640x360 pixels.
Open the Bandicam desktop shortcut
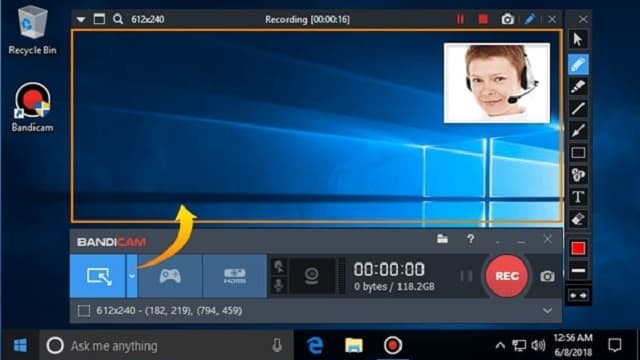(32, 107)
